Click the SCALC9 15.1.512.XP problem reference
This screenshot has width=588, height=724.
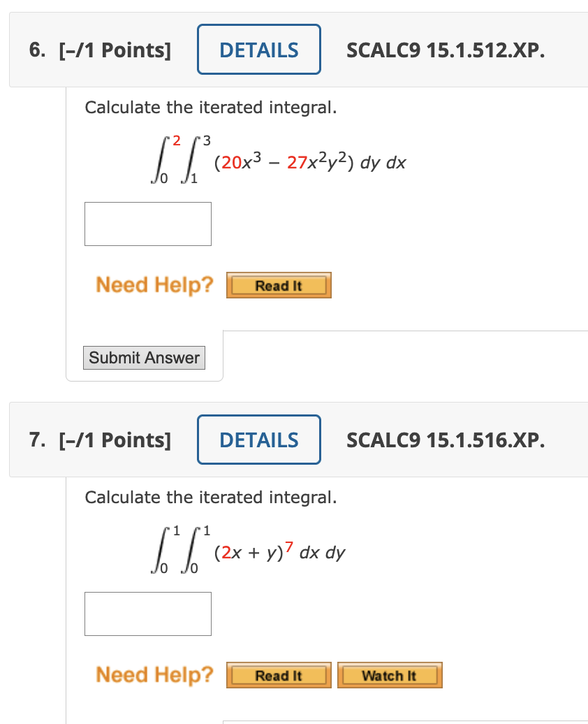[x=445, y=49]
